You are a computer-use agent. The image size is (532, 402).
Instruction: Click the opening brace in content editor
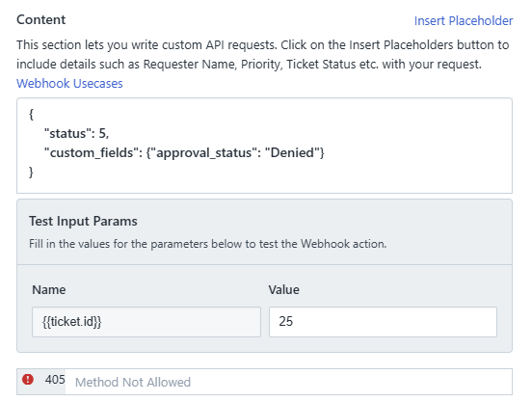[x=31, y=115]
